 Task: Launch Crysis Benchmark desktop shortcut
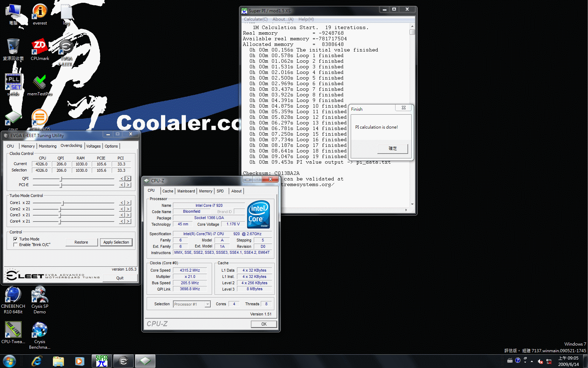point(40,335)
